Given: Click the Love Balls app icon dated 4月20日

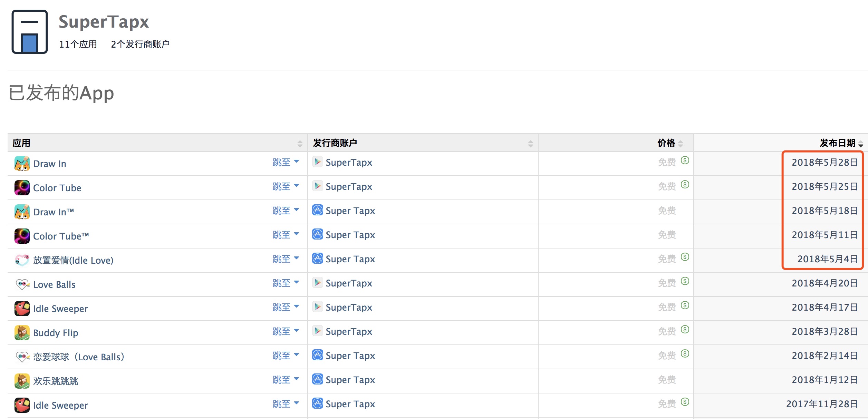Looking at the screenshot, I should coord(22,284).
